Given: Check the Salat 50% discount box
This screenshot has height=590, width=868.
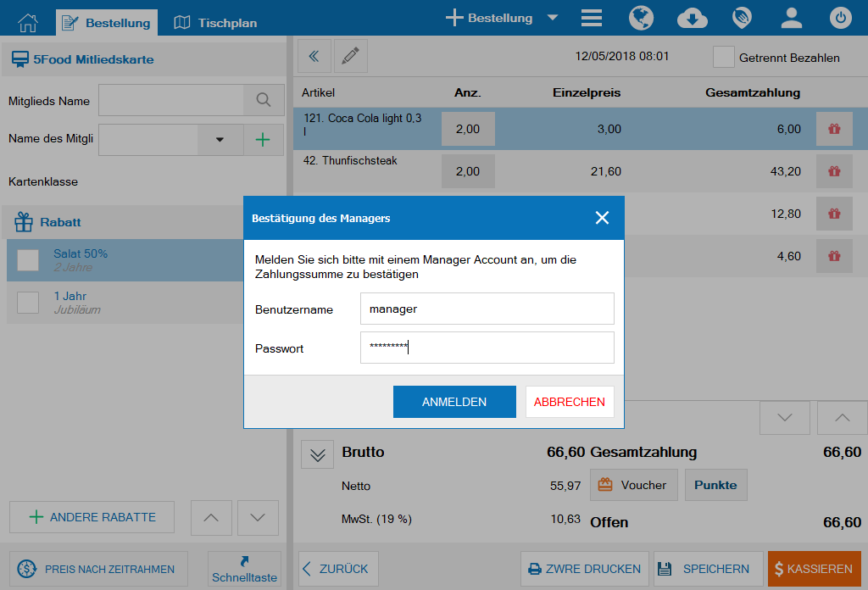Looking at the screenshot, I should point(28,260).
